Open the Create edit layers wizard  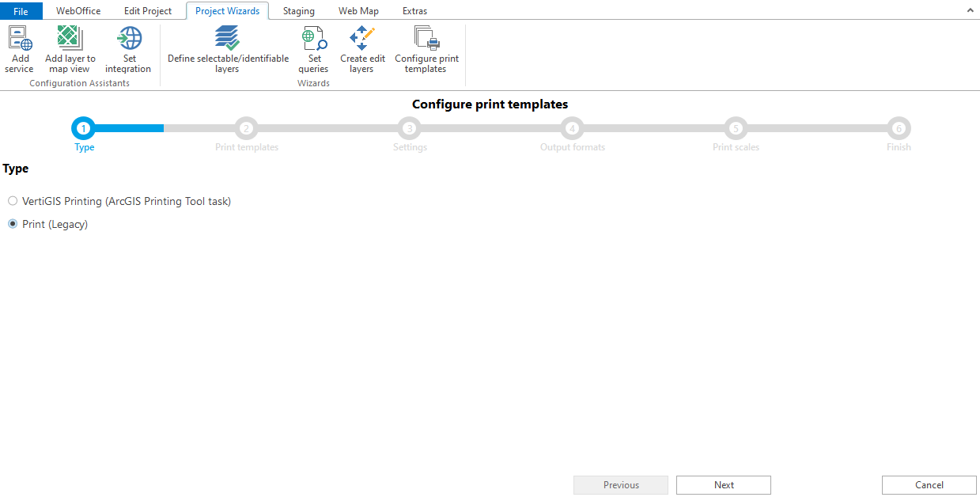tap(362, 39)
